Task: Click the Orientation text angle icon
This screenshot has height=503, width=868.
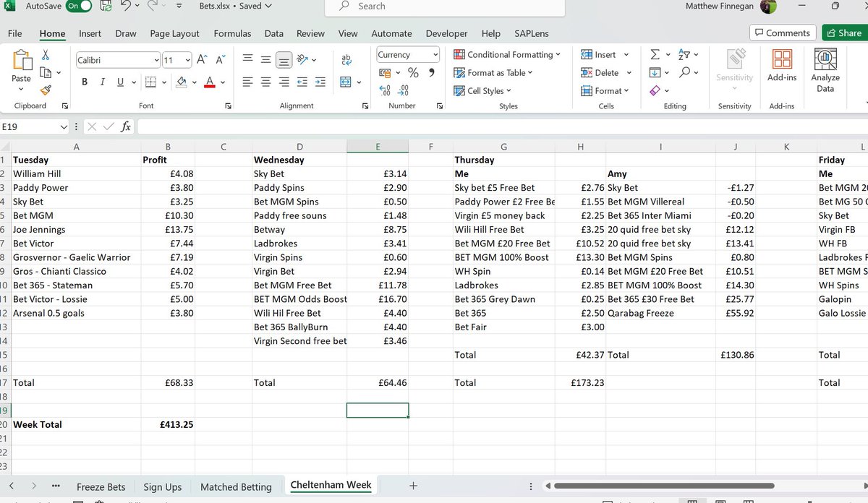Action: [x=303, y=60]
